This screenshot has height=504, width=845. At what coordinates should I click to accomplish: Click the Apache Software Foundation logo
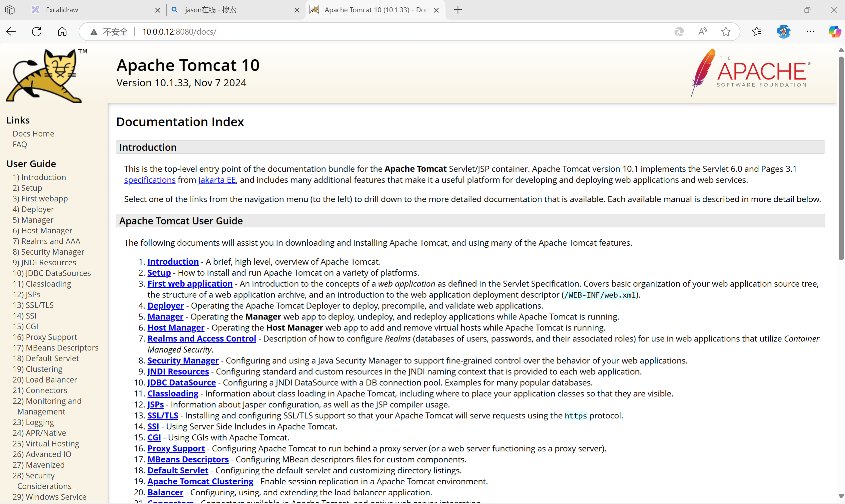coord(751,73)
